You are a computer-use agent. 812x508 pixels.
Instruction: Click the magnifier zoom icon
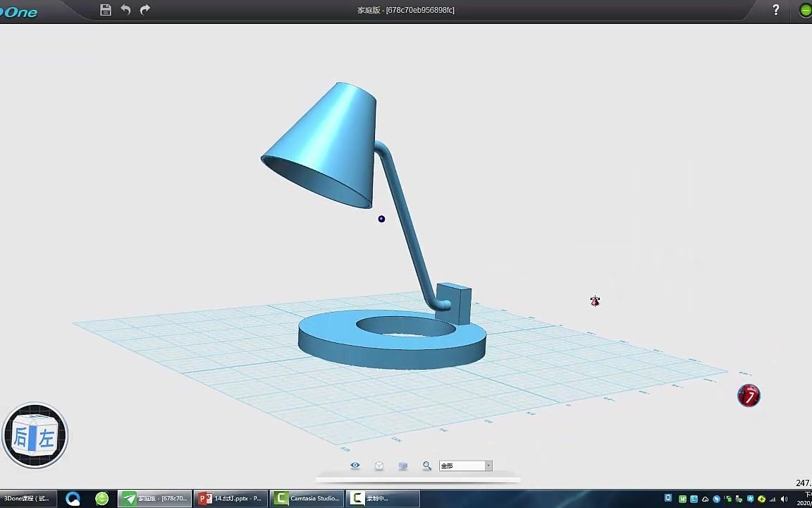click(x=426, y=466)
